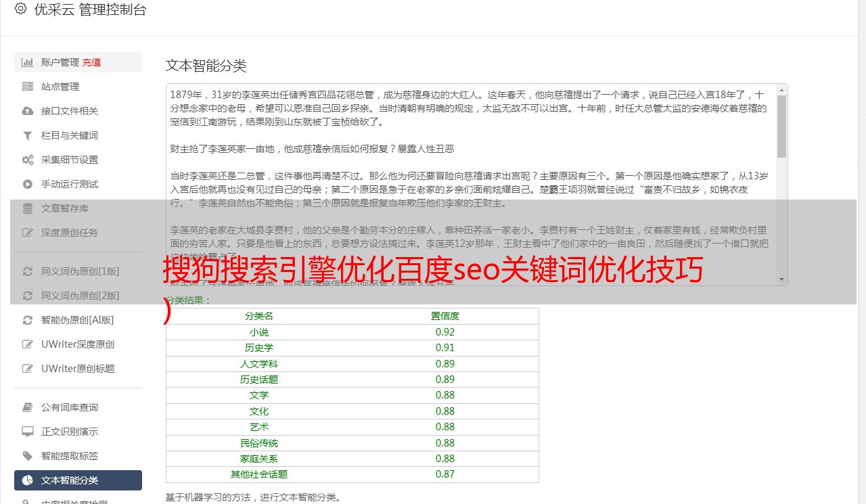Open 智能伪原创[AI版] tool
The image size is (866, 504).
pos(78,320)
